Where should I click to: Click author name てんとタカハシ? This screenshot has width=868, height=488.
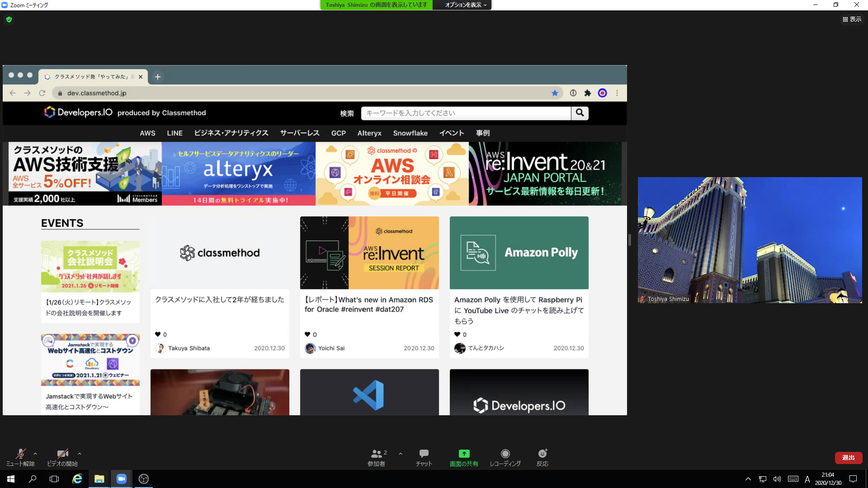click(x=486, y=348)
